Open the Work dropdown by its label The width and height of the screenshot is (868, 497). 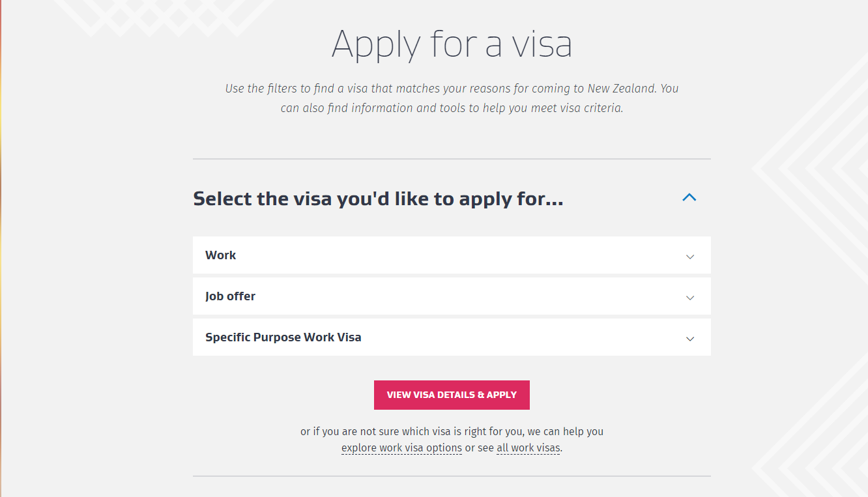pyautogui.click(x=220, y=255)
